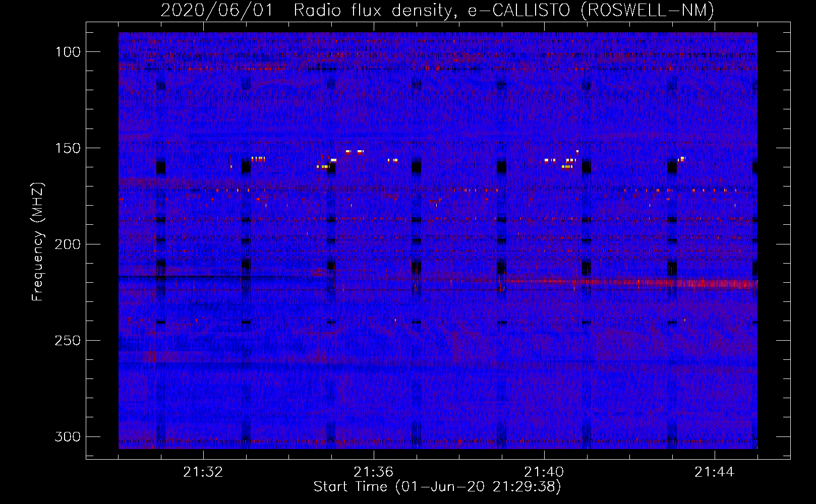Viewport: 816px width, 504px height.
Task: Click the 21:40 time tick label
Action: 544,472
